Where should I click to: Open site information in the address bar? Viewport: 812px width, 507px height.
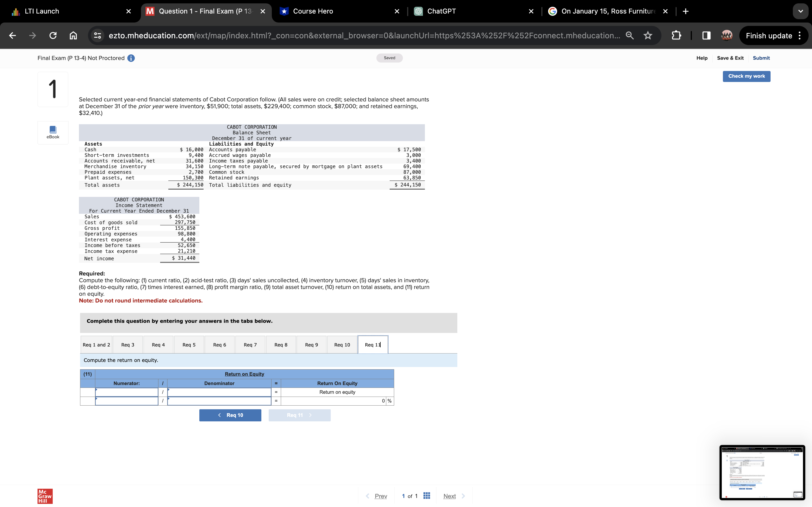click(97, 35)
